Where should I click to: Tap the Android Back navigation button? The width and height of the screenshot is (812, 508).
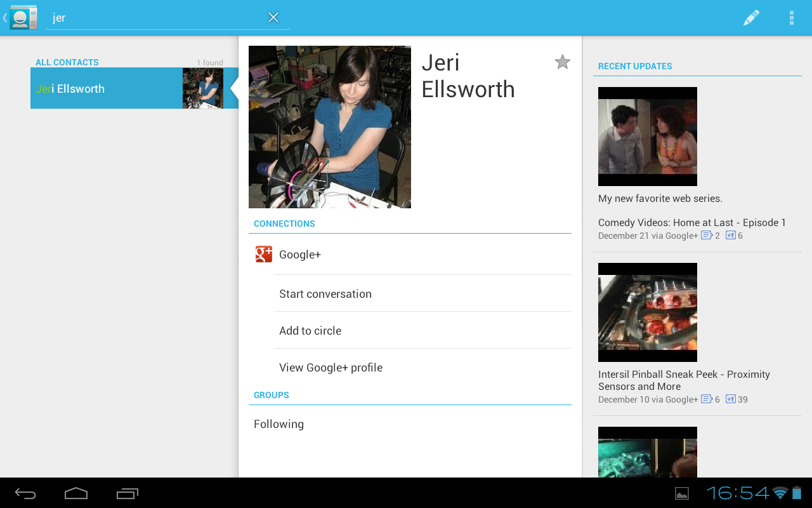point(25,493)
